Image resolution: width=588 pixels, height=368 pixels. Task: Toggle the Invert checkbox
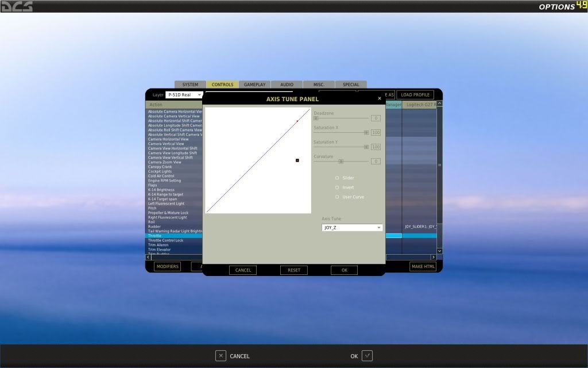click(337, 187)
